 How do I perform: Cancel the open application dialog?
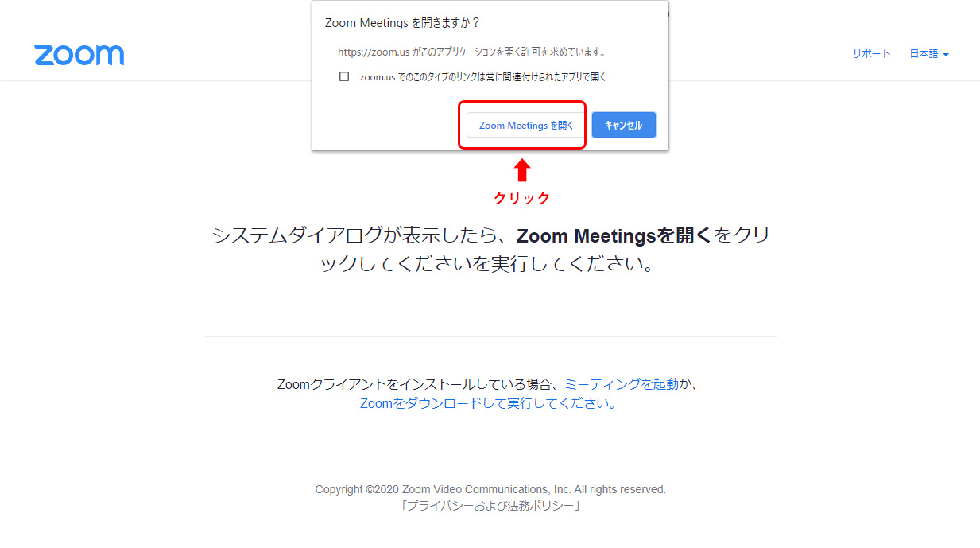(623, 126)
